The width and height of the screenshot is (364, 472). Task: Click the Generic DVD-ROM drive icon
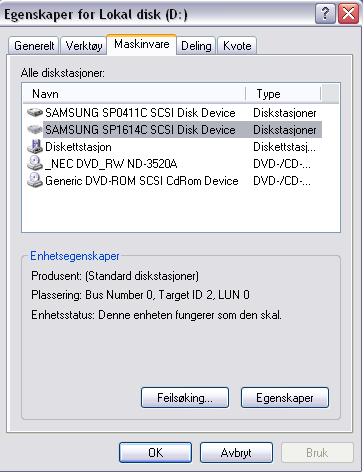point(35,181)
